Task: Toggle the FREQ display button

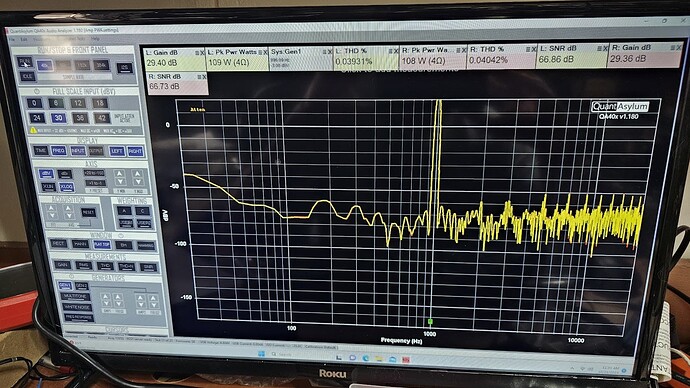Action: coord(59,150)
